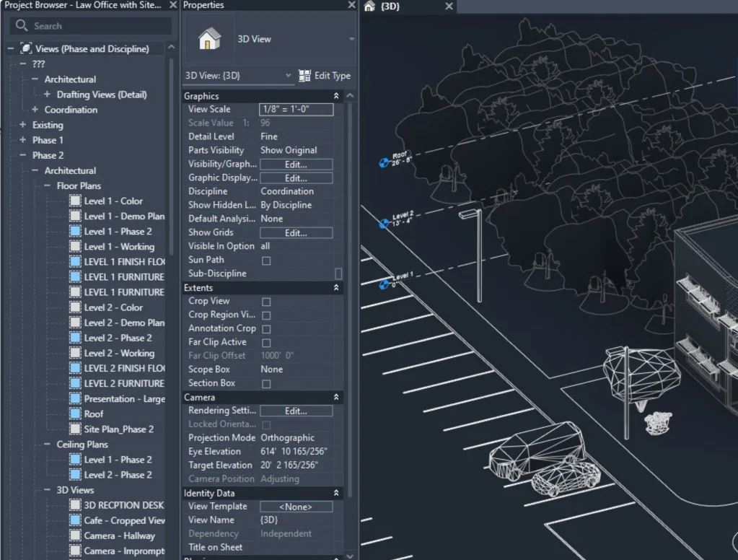Close the Properties panel
Viewport: 738px width, 560px height.
[351, 5]
